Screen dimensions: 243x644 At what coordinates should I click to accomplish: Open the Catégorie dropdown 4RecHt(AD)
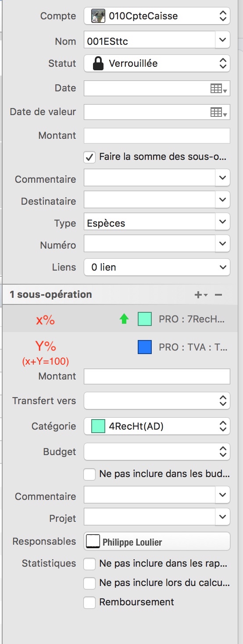point(157,426)
